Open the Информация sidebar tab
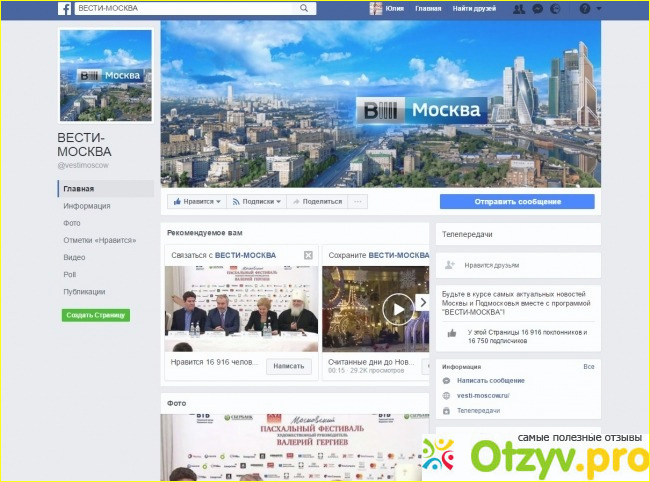The height and width of the screenshot is (482, 650). [x=86, y=206]
